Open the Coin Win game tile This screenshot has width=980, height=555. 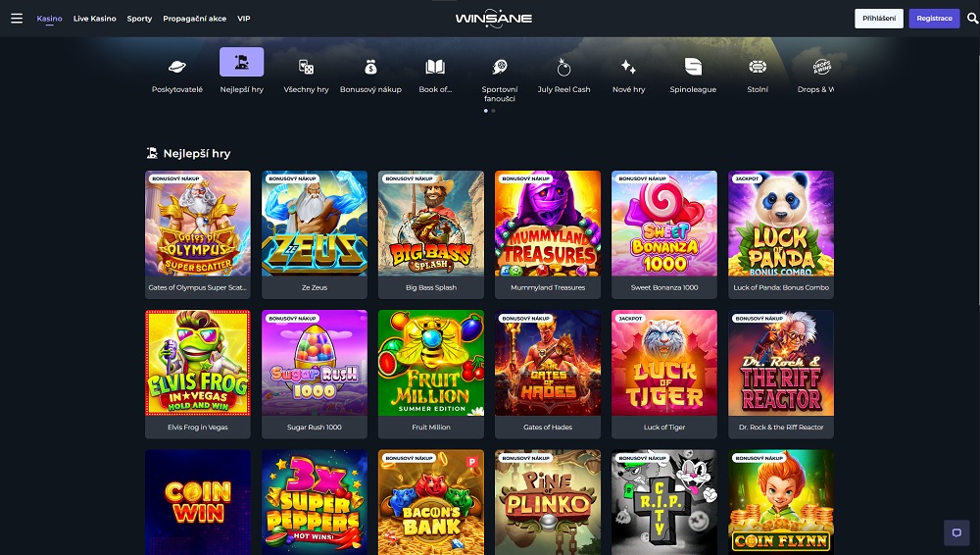click(198, 502)
